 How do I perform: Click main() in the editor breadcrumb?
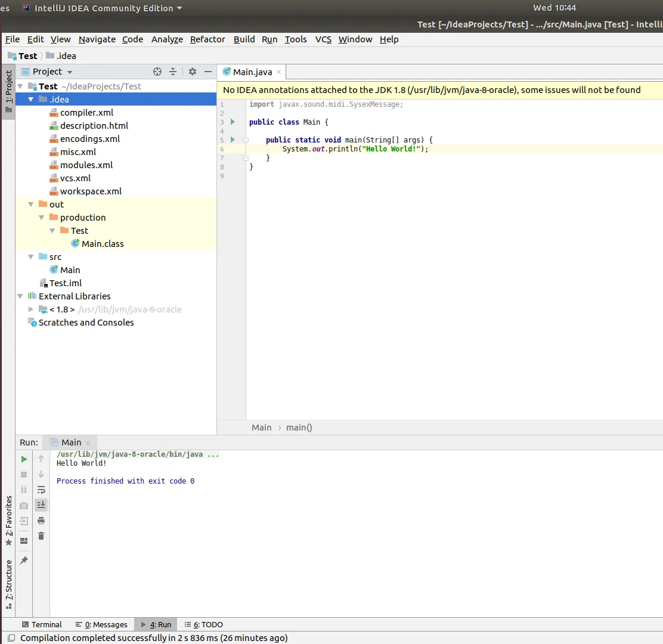pyautogui.click(x=299, y=428)
